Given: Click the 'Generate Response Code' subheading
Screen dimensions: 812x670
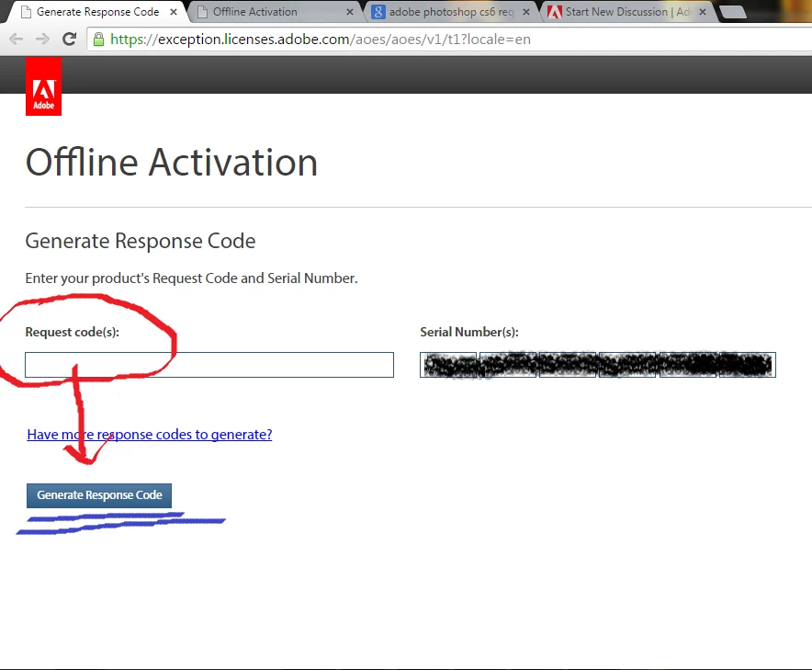Looking at the screenshot, I should point(141,241).
